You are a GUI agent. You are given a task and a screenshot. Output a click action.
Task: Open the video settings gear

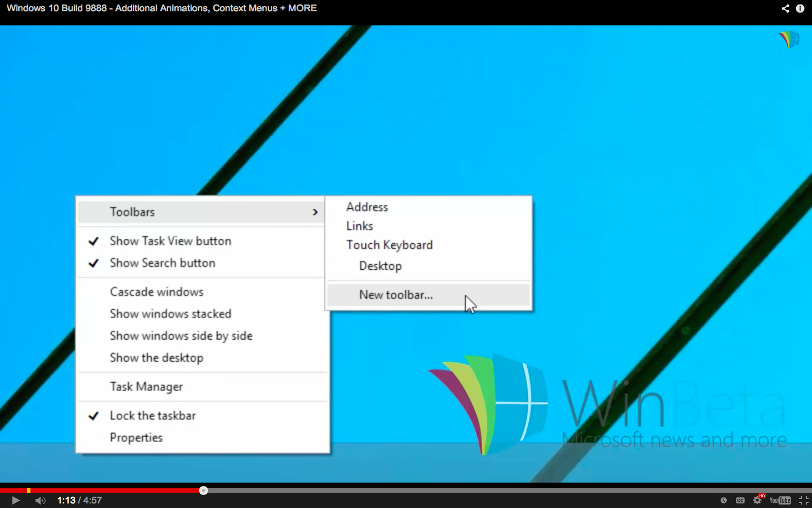(757, 500)
